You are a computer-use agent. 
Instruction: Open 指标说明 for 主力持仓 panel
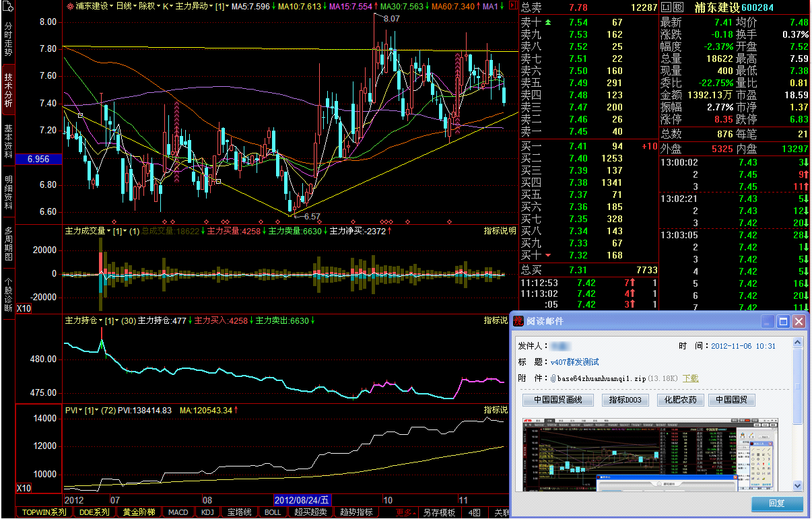click(x=496, y=321)
